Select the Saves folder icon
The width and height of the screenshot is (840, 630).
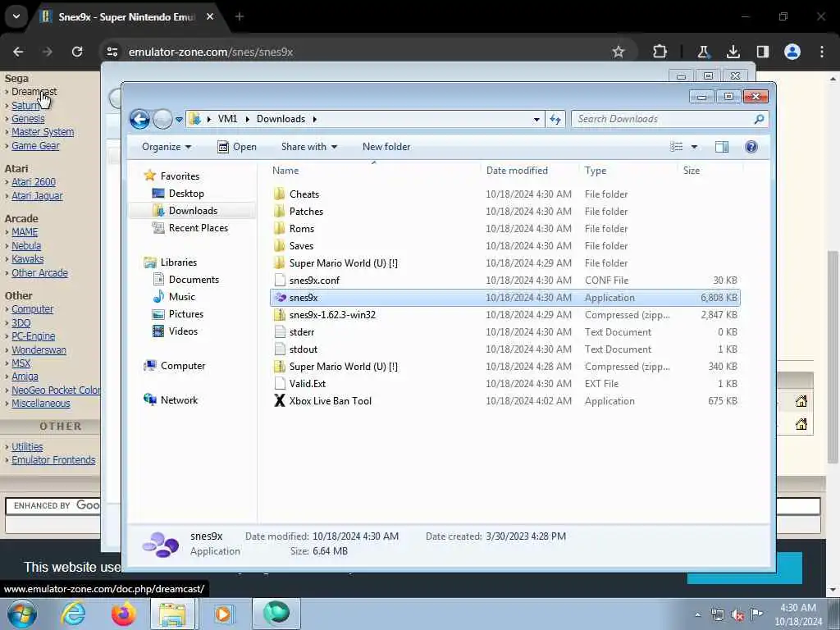point(279,245)
